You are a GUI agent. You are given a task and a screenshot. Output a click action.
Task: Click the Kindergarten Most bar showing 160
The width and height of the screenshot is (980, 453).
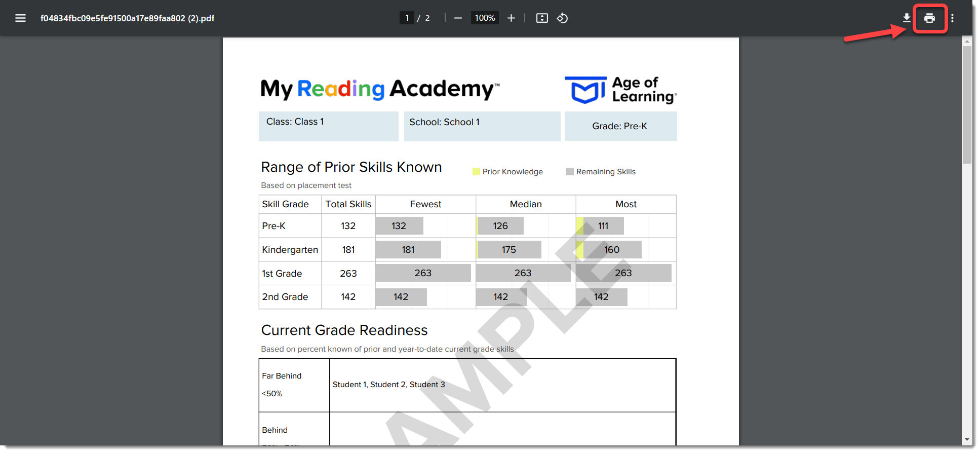[609, 250]
